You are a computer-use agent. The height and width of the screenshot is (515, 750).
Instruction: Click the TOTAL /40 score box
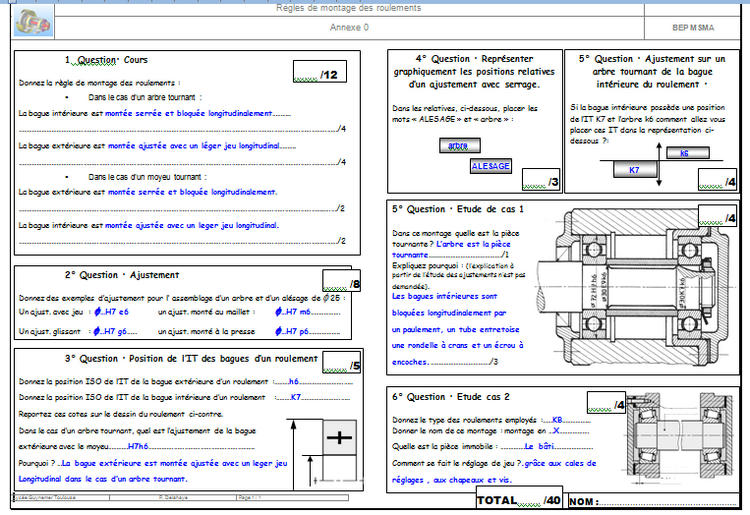(520, 500)
